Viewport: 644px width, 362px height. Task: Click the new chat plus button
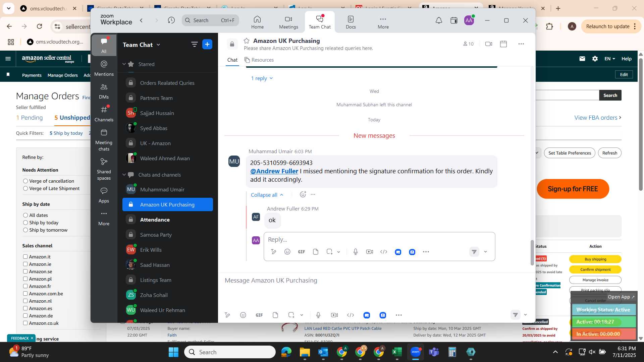[x=207, y=44]
